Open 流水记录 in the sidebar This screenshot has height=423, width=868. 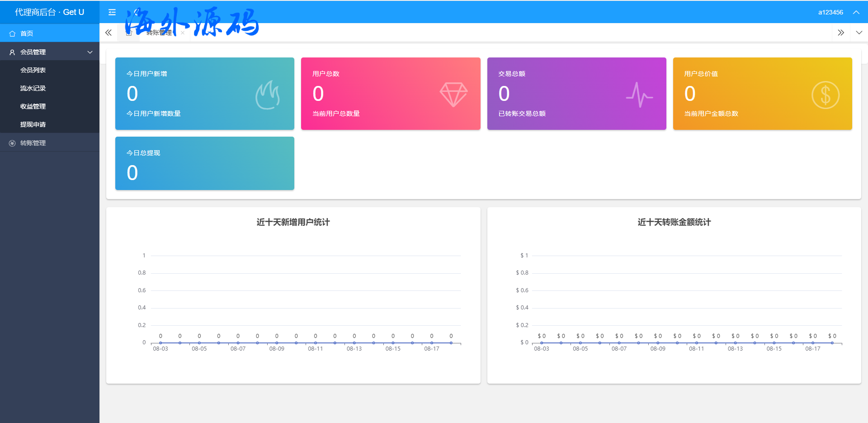pos(33,88)
